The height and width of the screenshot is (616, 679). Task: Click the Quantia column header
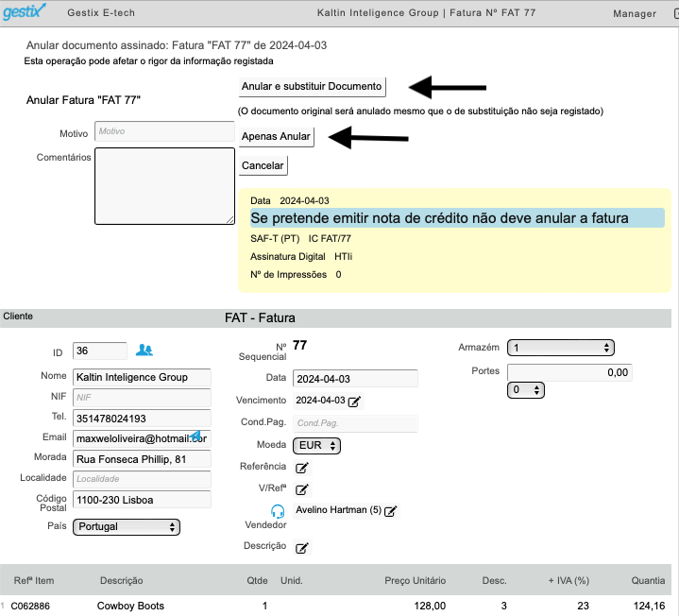coord(648,581)
